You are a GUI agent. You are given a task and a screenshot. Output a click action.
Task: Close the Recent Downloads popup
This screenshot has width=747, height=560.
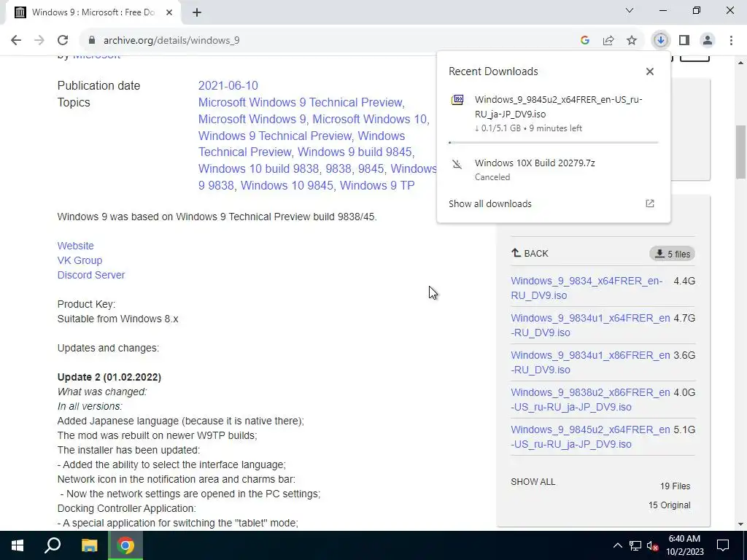click(x=650, y=71)
